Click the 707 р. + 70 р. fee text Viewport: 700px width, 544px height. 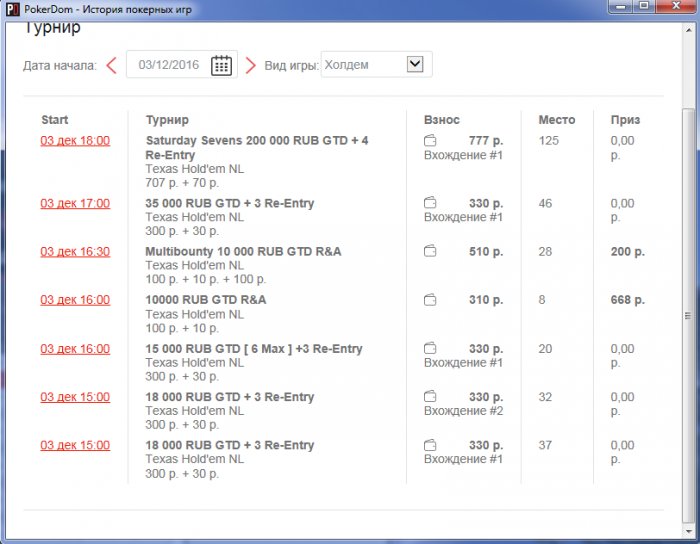click(182, 183)
